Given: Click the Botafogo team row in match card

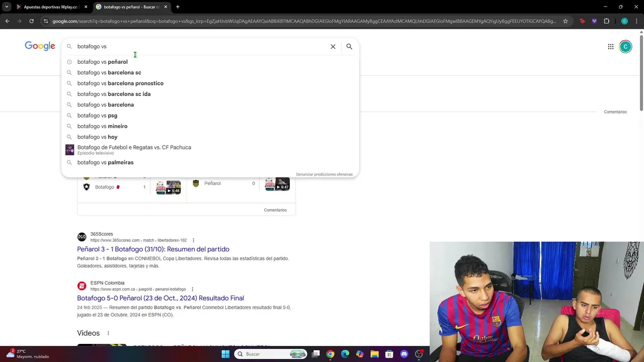Looking at the screenshot, I should click(115, 187).
